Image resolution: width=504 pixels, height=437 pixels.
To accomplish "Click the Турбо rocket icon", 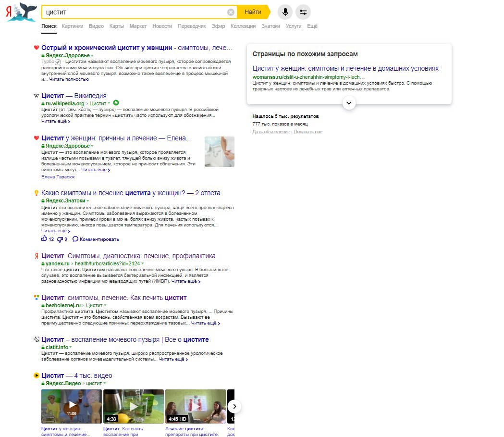I will (58, 62).
